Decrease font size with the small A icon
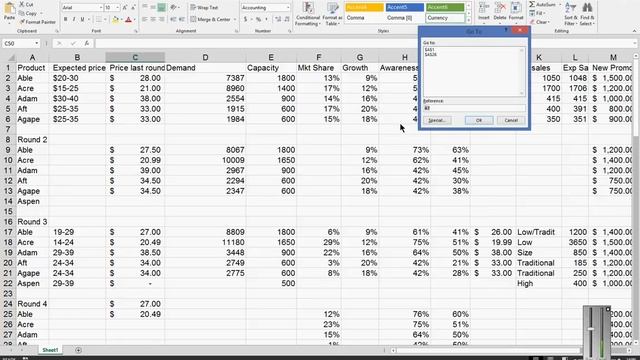This screenshot has height=360, width=640. tap(133, 8)
